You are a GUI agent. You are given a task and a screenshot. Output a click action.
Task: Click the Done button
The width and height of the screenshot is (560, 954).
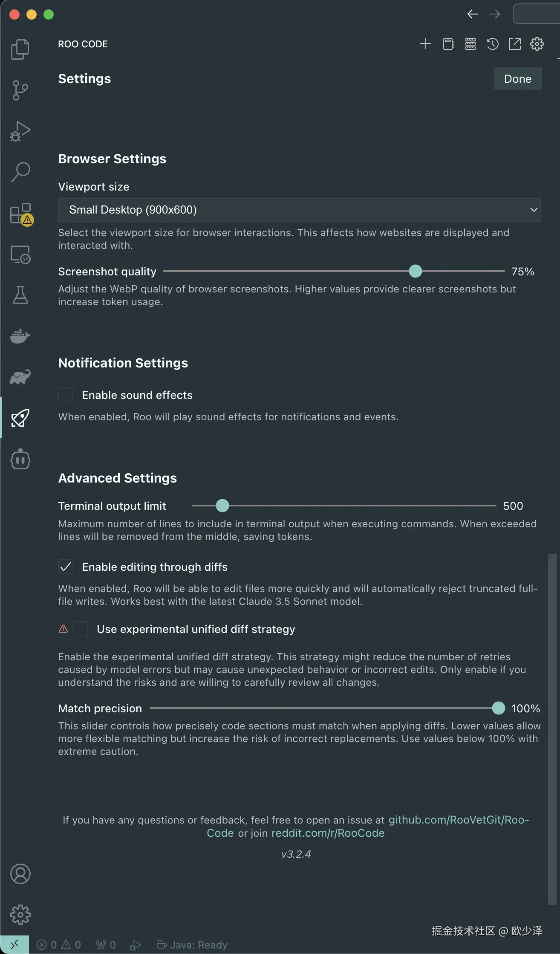tap(517, 79)
